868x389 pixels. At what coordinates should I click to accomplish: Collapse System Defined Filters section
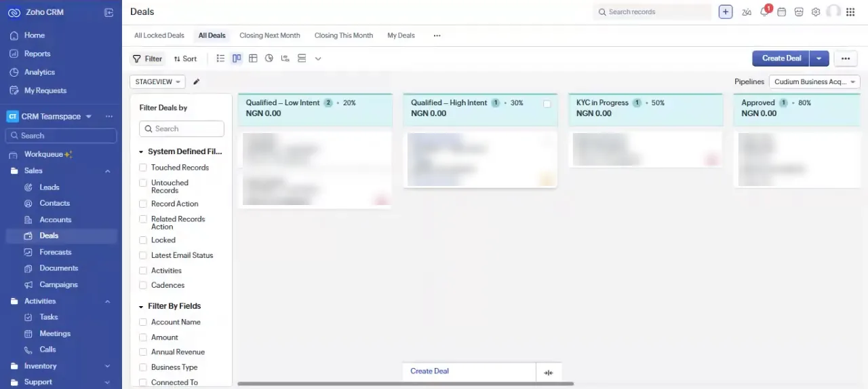[141, 152]
